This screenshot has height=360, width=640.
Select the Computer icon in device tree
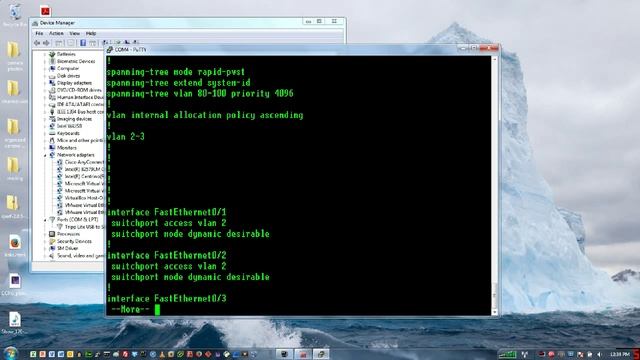coord(52,68)
